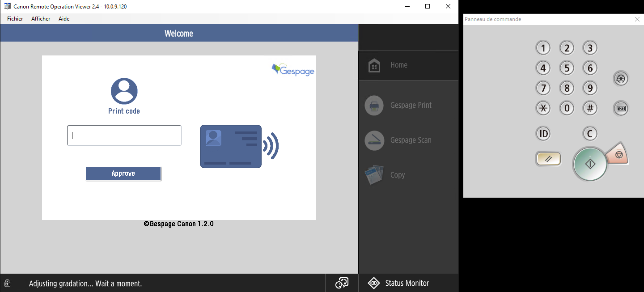Screen dimensions: 644x292
Task: Click the green Start key
Action: pyautogui.click(x=590, y=164)
